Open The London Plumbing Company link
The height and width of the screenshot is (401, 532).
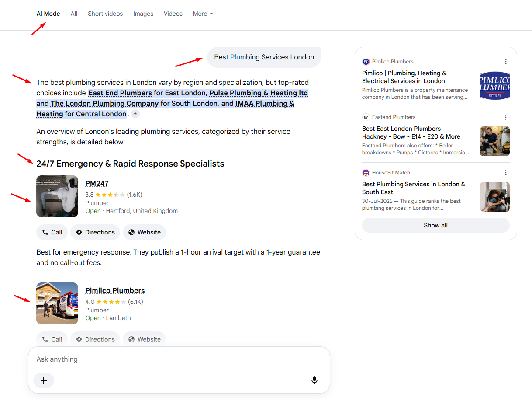104,104
